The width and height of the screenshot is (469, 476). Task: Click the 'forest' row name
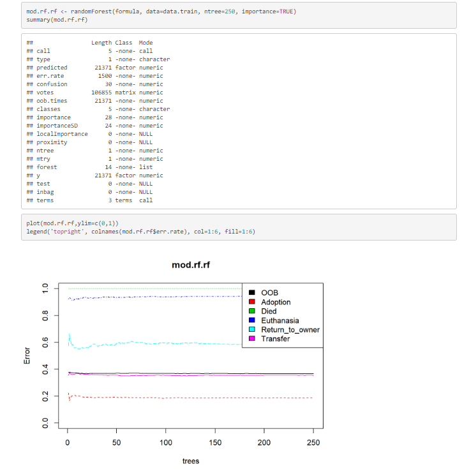(47, 167)
